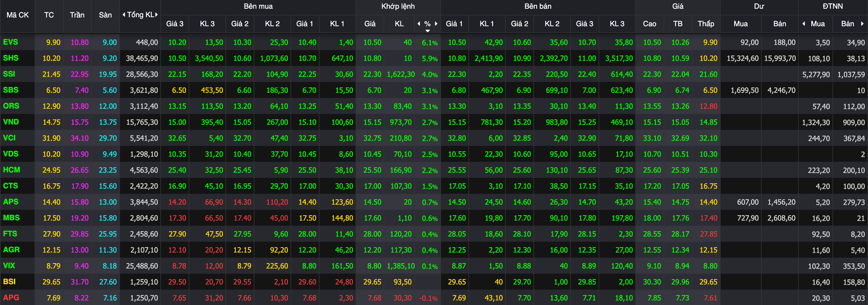The height and width of the screenshot is (305, 868).
Task: Click SSI matched volume 1,622,30
Action: click(x=401, y=74)
